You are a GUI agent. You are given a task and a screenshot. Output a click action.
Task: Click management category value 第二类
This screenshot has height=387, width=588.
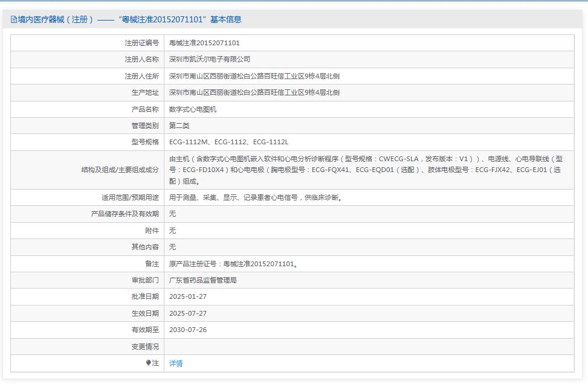(x=179, y=126)
